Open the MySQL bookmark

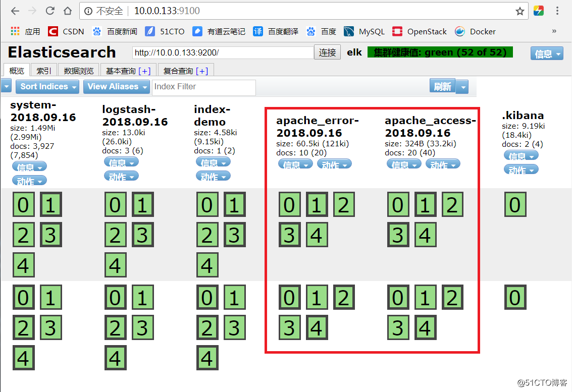[x=365, y=31]
